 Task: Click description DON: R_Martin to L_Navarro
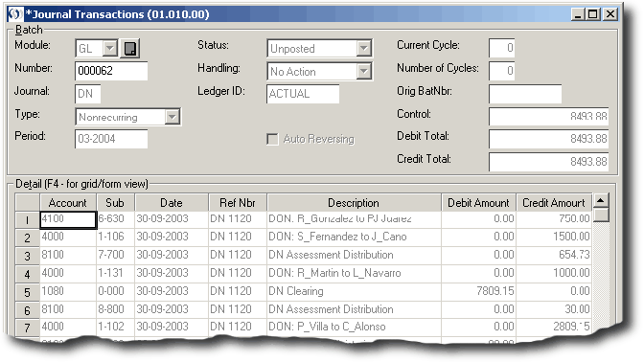pos(354,273)
